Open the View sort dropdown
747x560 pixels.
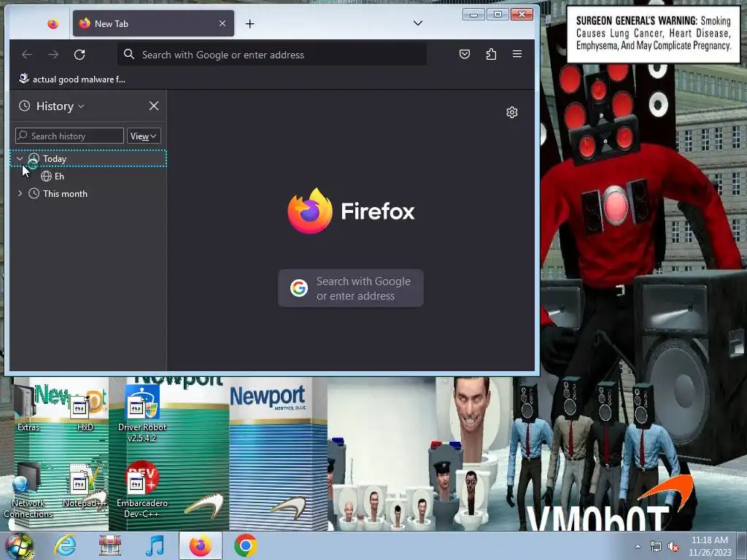coord(144,136)
